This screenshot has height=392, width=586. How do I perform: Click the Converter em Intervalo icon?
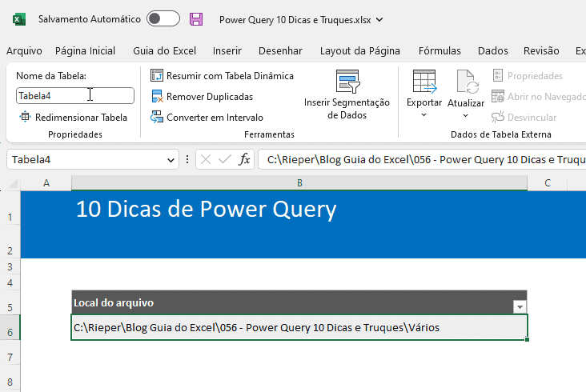157,117
